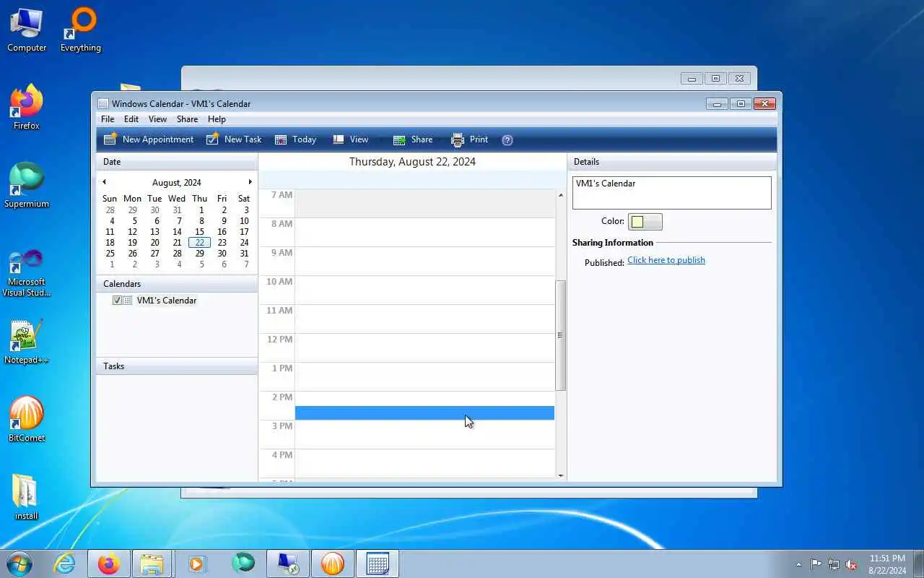Open the View menu in the menu bar
The height and width of the screenshot is (578, 924).
coord(157,119)
